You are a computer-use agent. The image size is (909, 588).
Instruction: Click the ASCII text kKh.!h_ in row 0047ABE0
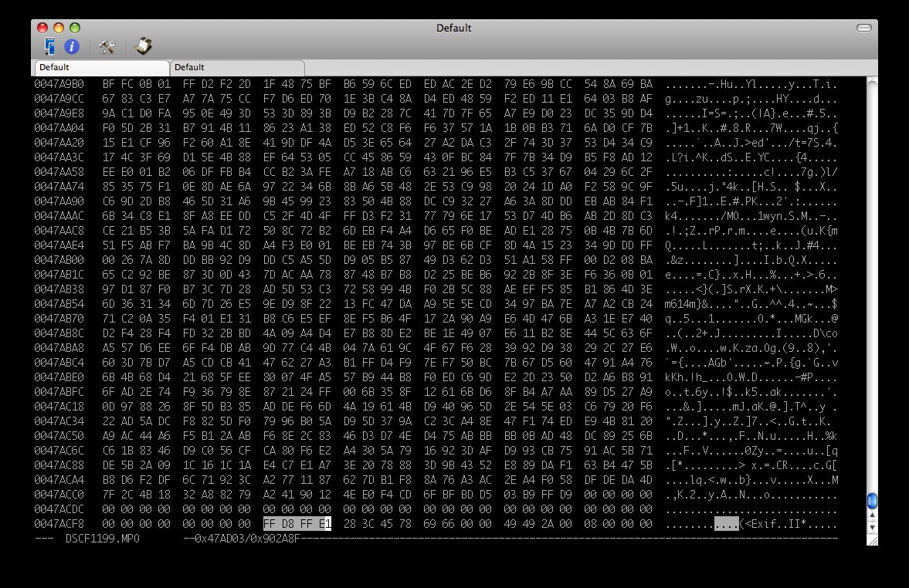point(687,377)
